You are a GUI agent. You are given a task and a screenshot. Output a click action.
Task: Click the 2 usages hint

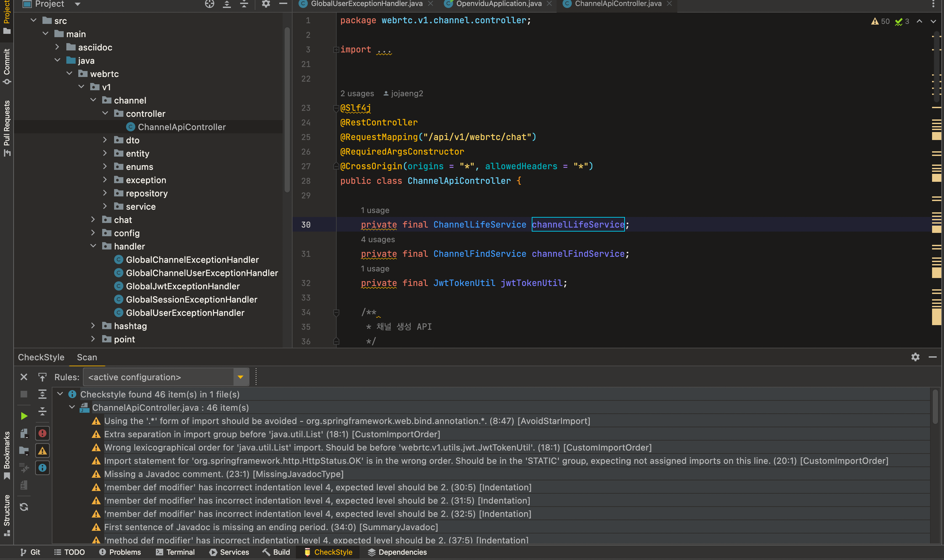357,93
